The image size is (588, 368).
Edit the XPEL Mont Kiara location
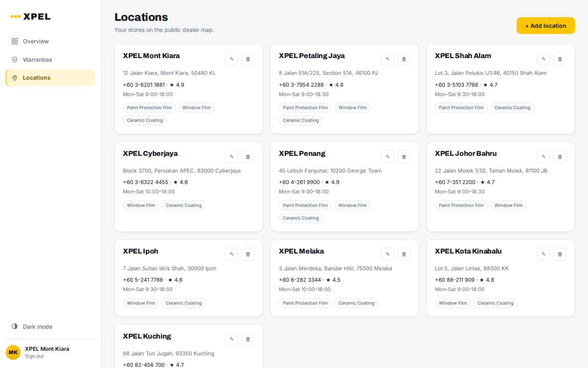232,59
